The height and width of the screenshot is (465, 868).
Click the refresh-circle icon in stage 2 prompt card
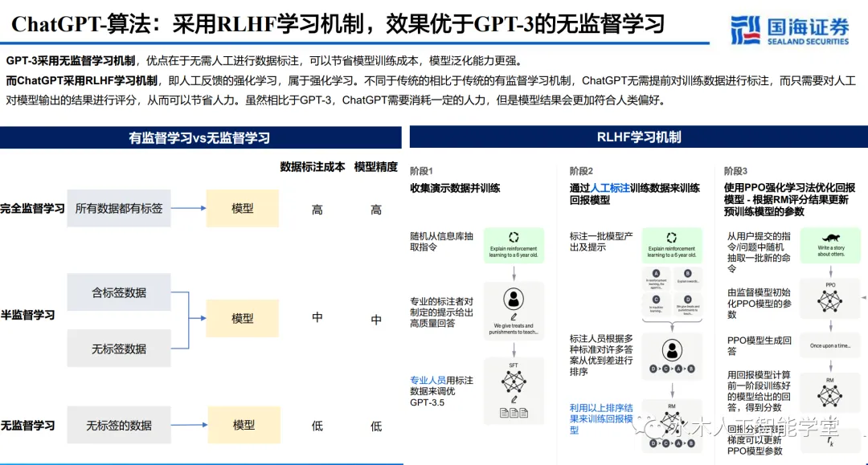[671, 237]
